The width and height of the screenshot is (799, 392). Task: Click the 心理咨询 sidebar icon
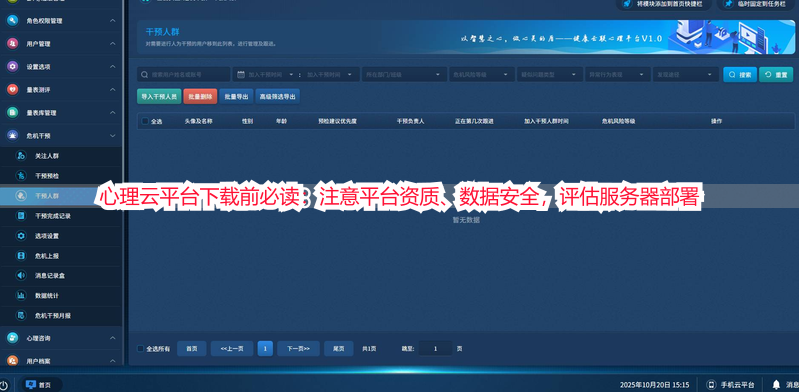(12, 338)
